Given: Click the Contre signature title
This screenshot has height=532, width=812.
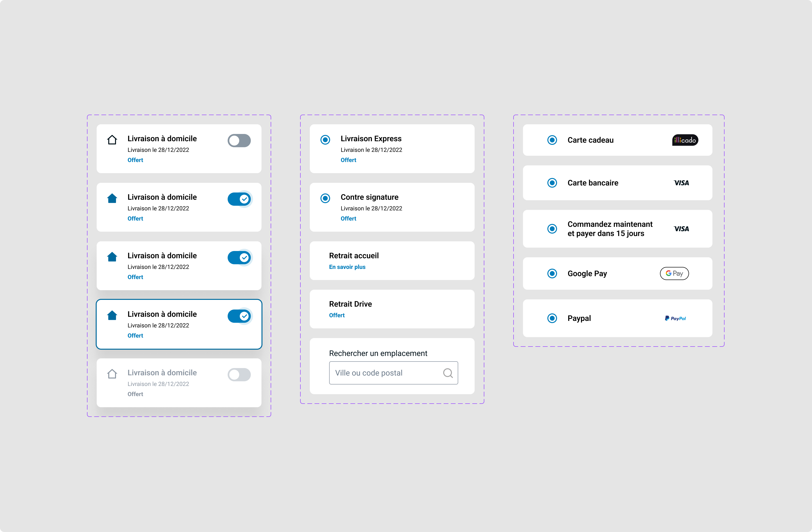Looking at the screenshot, I should (370, 197).
